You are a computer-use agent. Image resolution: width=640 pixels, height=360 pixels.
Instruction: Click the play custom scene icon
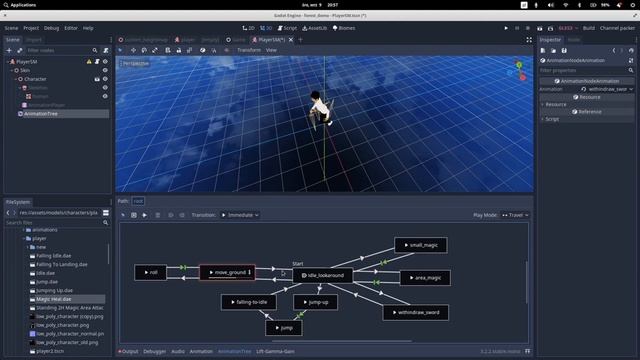pos(550,28)
